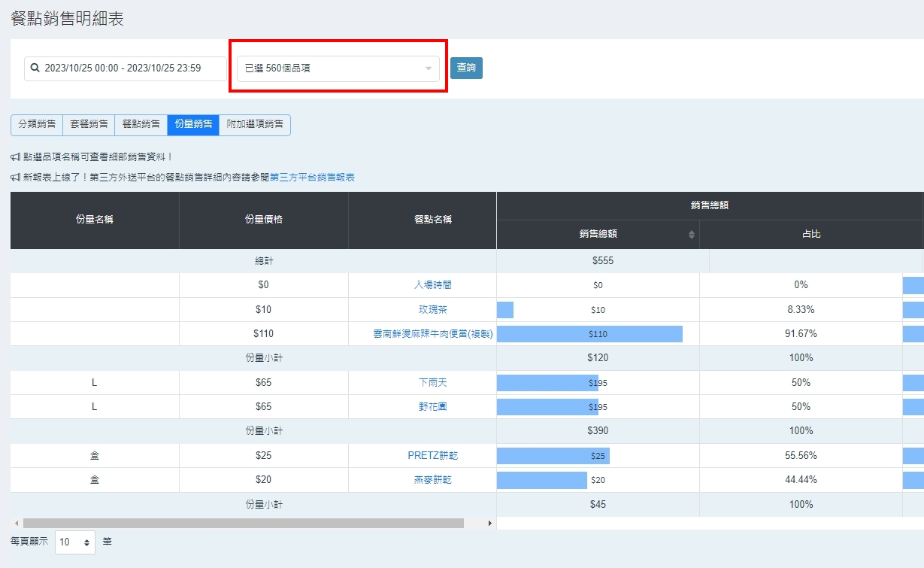
Task: Switch to the 餐點銷售 tab
Action: (141, 125)
